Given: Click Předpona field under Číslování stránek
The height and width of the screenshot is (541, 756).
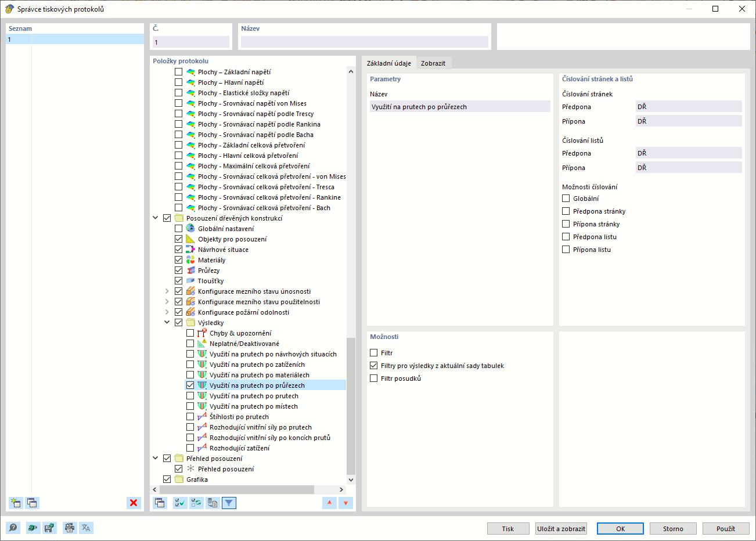Looking at the screenshot, I should 689,107.
